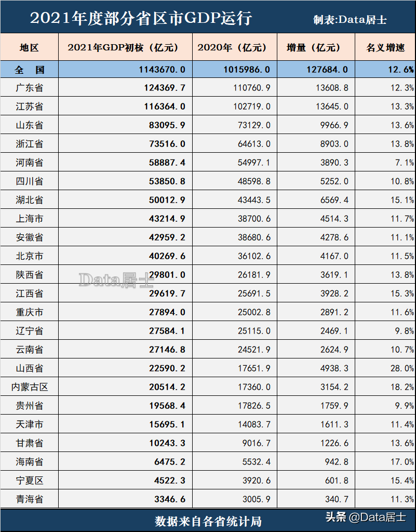This screenshot has height=532, width=416.
Task: Click Shaanxi increment 3619.1
Action: [x=334, y=274]
